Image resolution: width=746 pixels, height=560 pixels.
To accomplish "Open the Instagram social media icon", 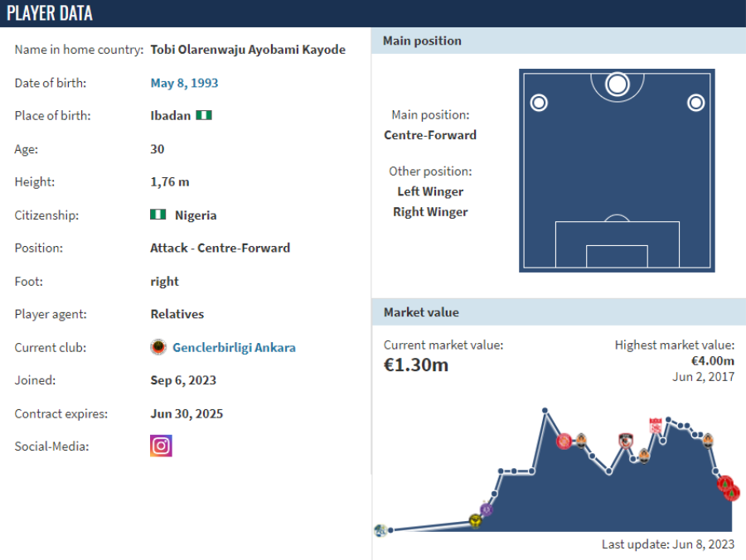I will [161, 446].
